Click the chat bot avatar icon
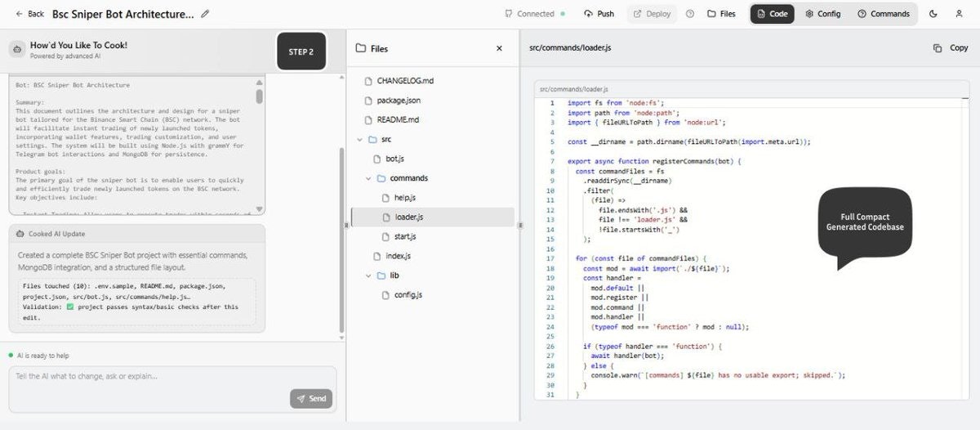Image resolution: width=980 pixels, height=430 pixels. point(16,50)
